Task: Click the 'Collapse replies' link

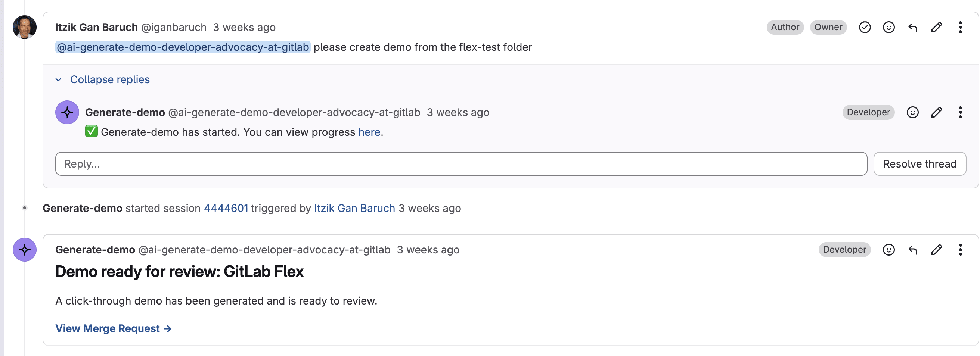Action: click(110, 80)
